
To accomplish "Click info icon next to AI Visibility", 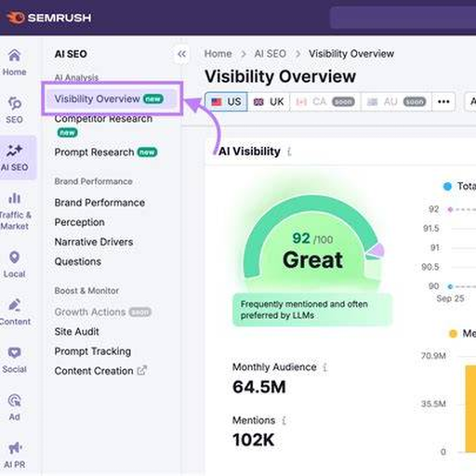I will pos(289,152).
